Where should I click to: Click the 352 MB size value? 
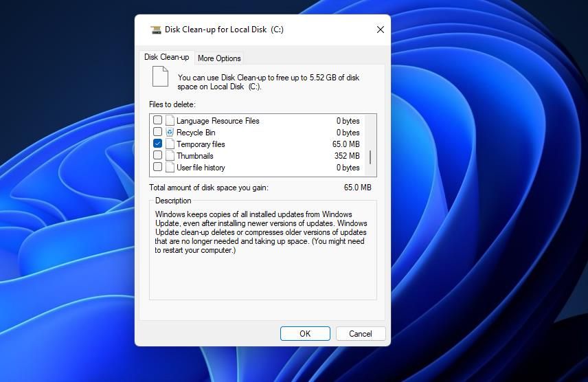(347, 156)
